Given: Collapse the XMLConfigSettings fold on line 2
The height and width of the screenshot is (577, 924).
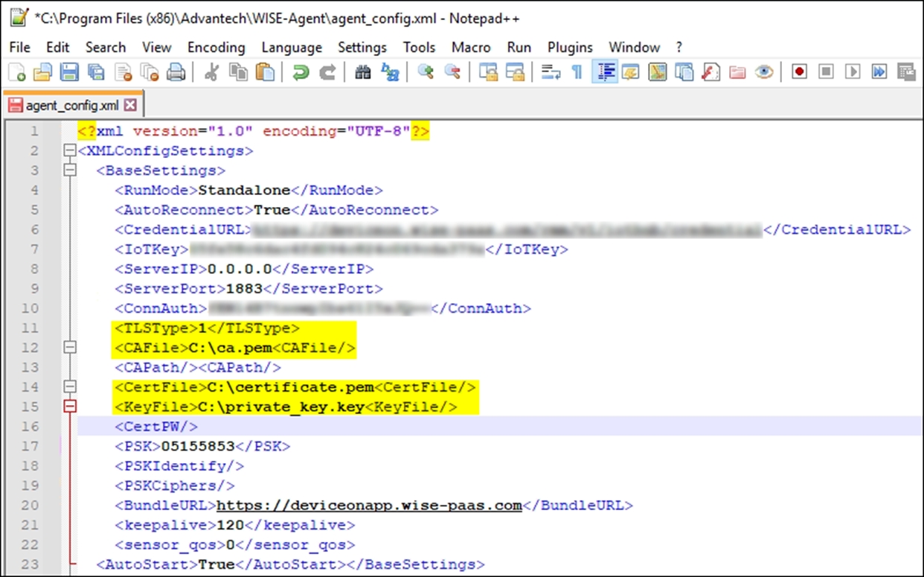Looking at the screenshot, I should 71,151.
